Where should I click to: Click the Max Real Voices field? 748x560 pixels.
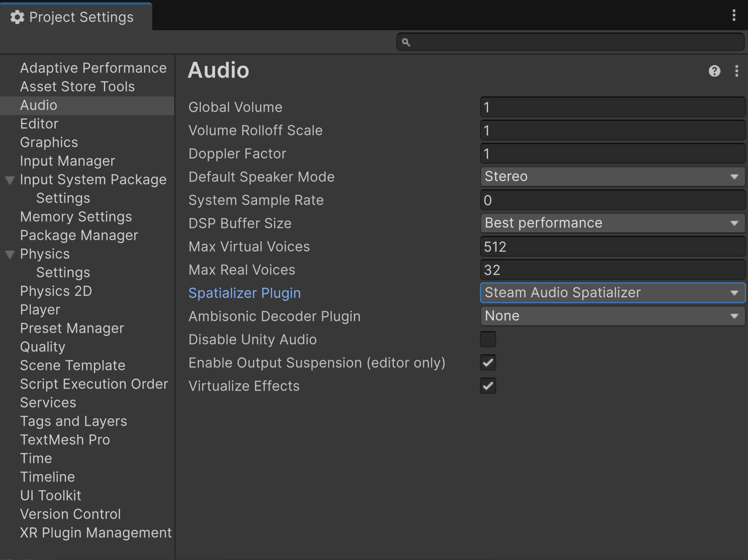coord(612,270)
